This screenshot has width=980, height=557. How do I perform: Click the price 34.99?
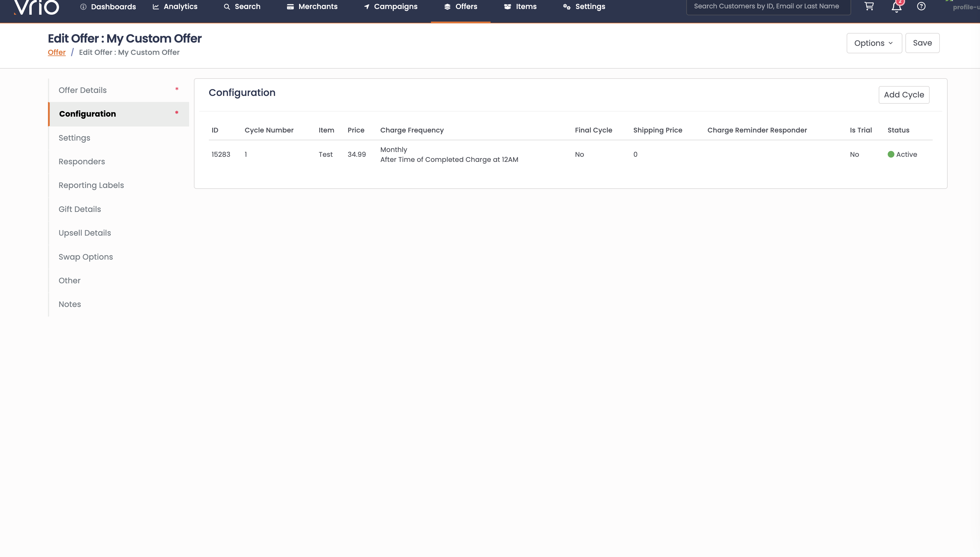click(x=356, y=155)
